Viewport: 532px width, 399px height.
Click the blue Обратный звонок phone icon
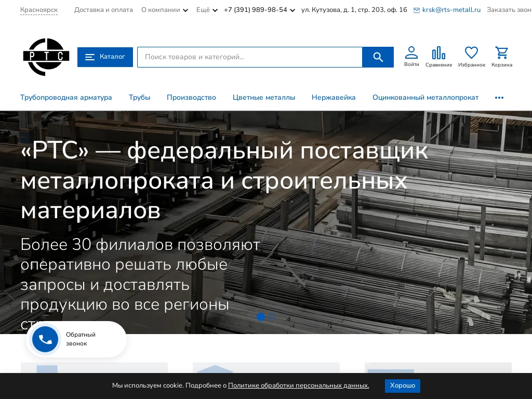click(45, 339)
